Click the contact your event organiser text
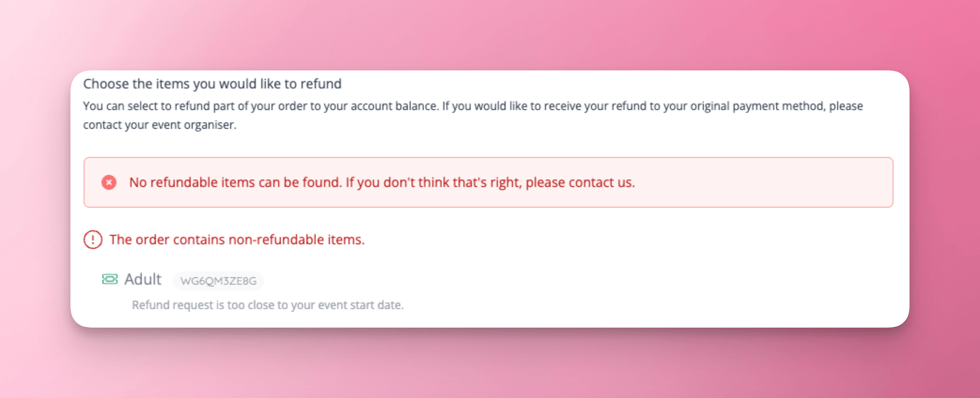Screen dimensions: 980x398 160,124
